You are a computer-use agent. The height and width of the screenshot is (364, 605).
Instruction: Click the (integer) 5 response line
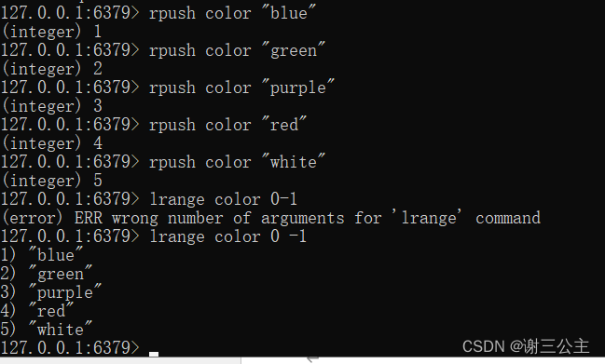tap(52, 181)
